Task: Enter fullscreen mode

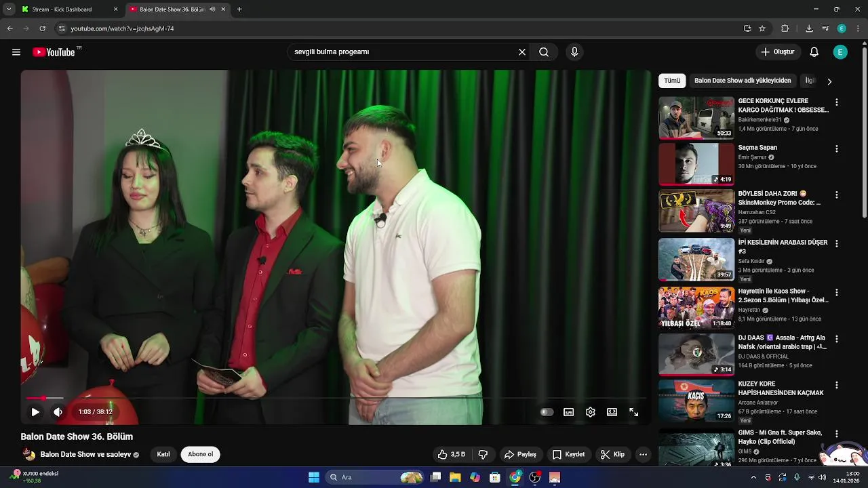Action: tap(634, 412)
